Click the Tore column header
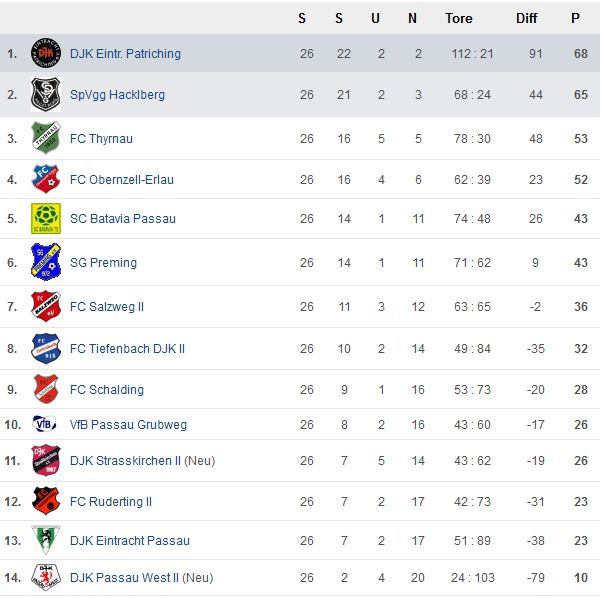 pyautogui.click(x=458, y=18)
